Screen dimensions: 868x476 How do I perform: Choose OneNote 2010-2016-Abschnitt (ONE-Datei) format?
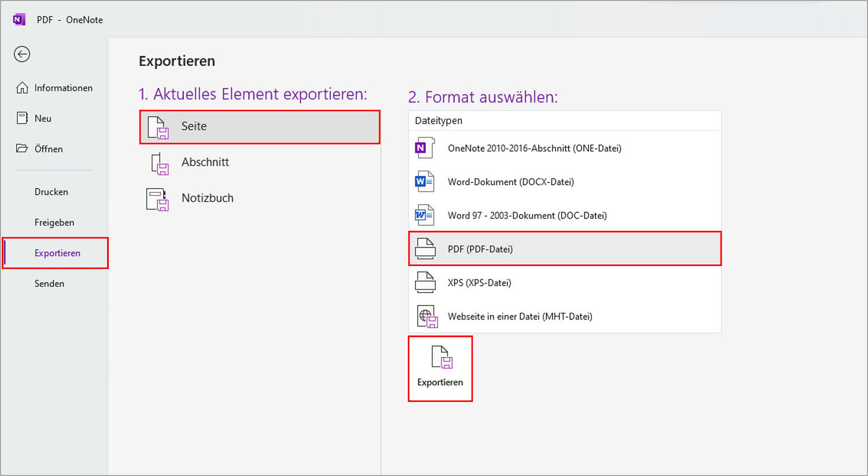[565, 148]
